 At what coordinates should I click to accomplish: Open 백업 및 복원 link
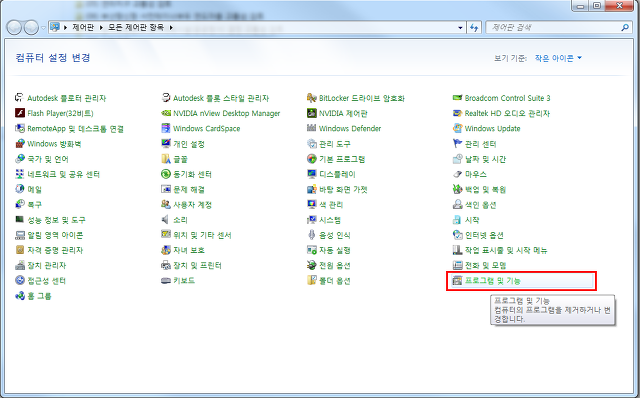[485, 189]
